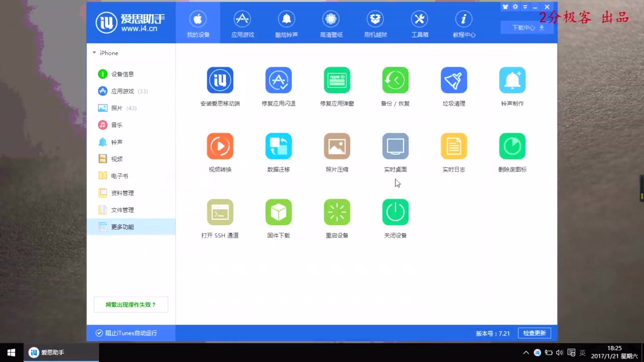Click 频繁出现操作失败？ help link
This screenshot has height=362, width=644.
(x=131, y=305)
